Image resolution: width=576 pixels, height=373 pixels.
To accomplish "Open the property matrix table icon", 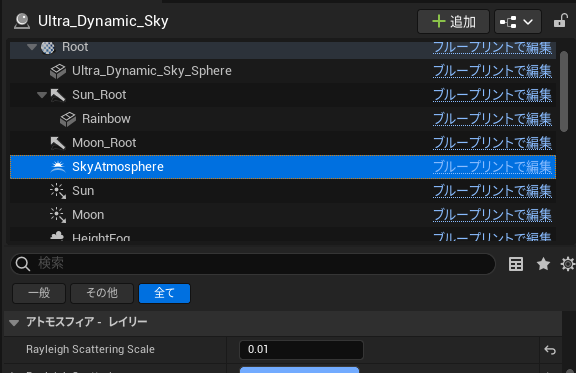I will click(x=516, y=264).
